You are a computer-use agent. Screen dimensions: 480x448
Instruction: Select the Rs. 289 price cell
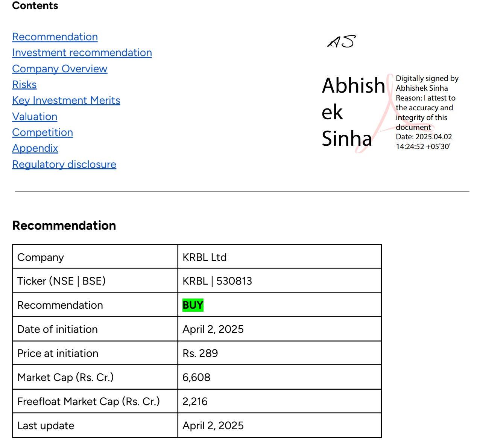coord(200,353)
